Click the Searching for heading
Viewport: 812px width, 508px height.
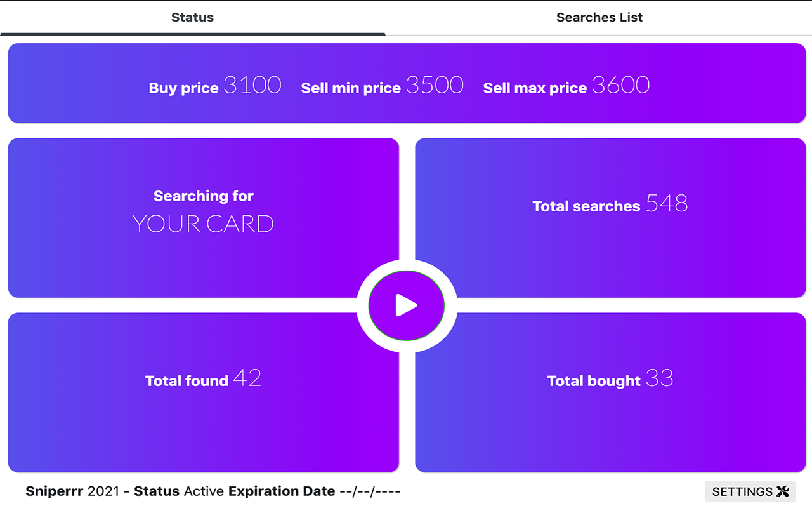[203, 196]
